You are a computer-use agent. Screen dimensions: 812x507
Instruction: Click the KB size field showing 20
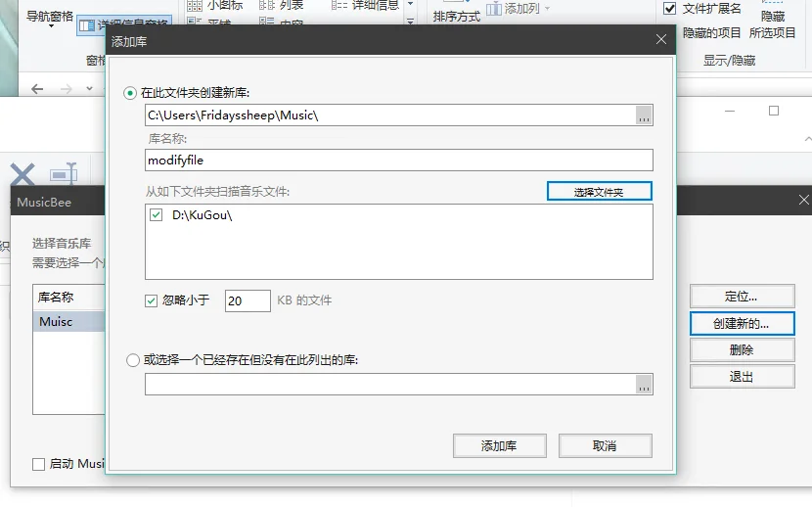pyautogui.click(x=248, y=300)
